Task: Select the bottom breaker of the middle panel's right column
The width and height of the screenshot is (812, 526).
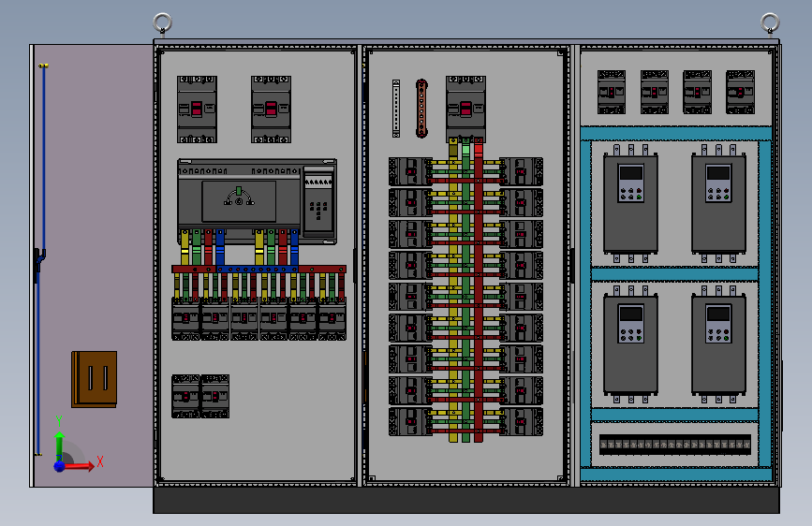Action: (x=522, y=422)
